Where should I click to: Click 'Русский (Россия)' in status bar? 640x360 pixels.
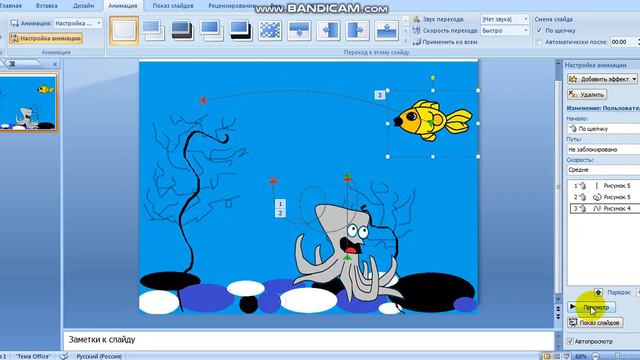pyautogui.click(x=99, y=356)
